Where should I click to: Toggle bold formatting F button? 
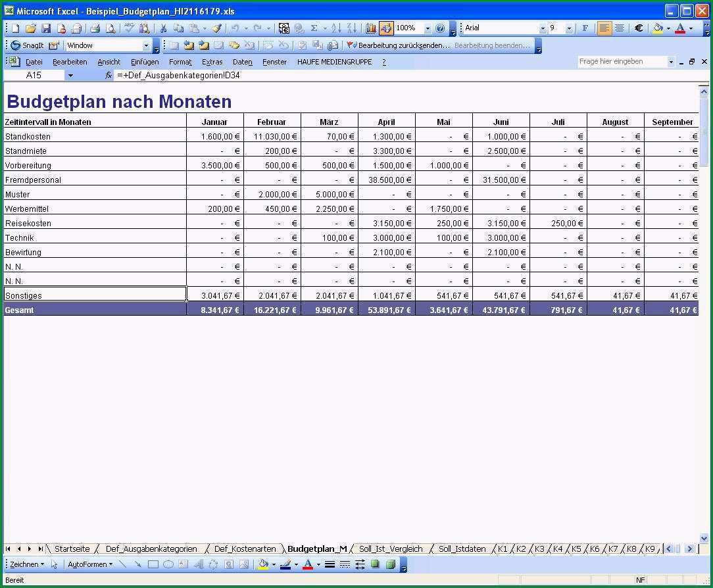pyautogui.click(x=585, y=28)
